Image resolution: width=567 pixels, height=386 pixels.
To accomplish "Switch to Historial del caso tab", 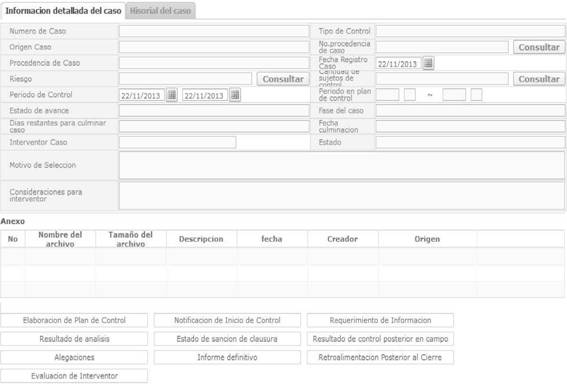I will [x=160, y=11].
